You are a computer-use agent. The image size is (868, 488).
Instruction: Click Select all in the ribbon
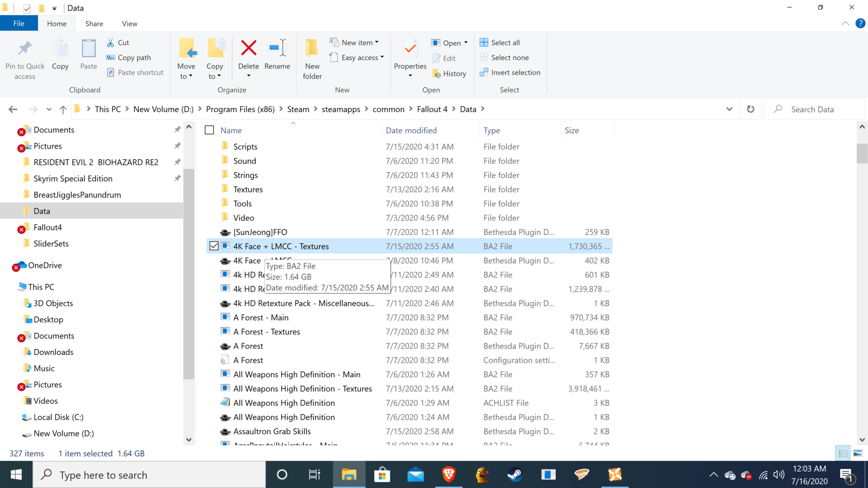pyautogui.click(x=500, y=42)
